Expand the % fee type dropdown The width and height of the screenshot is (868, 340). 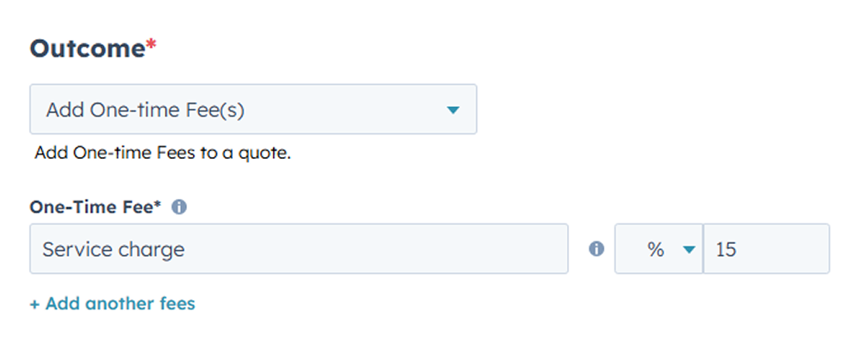659,249
